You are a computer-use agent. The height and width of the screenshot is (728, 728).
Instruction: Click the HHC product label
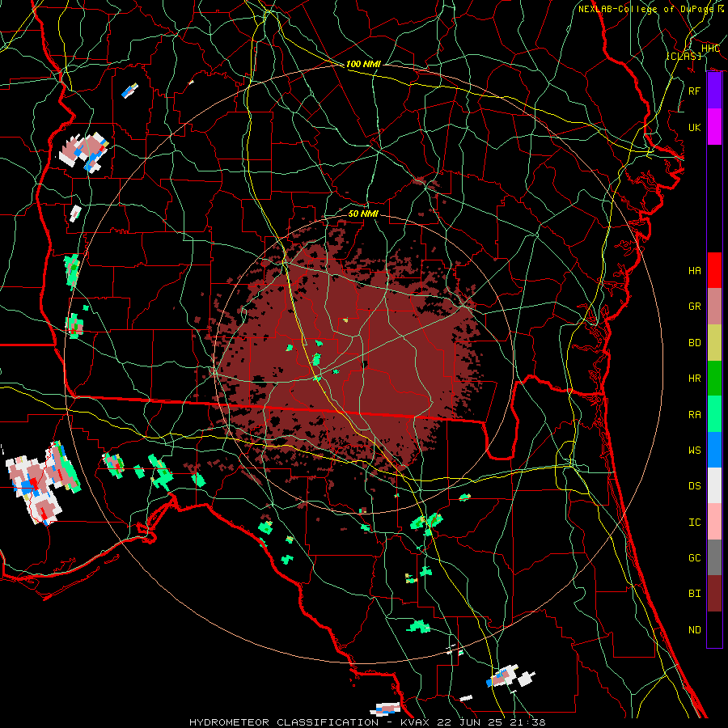(710, 49)
